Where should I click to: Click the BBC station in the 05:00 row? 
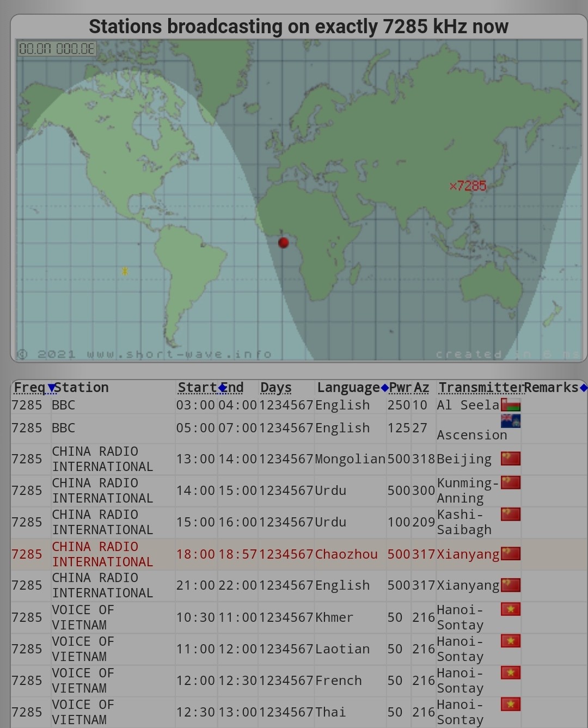[64, 428]
